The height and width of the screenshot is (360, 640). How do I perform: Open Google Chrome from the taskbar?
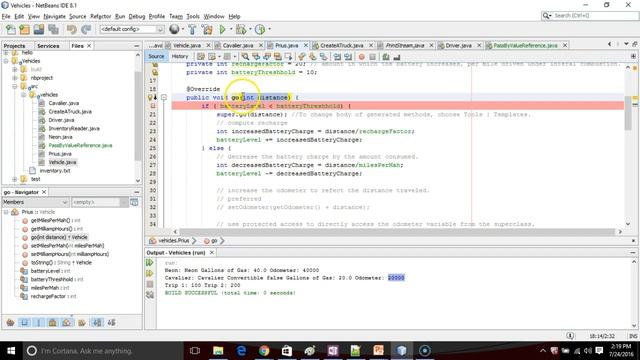point(264,351)
